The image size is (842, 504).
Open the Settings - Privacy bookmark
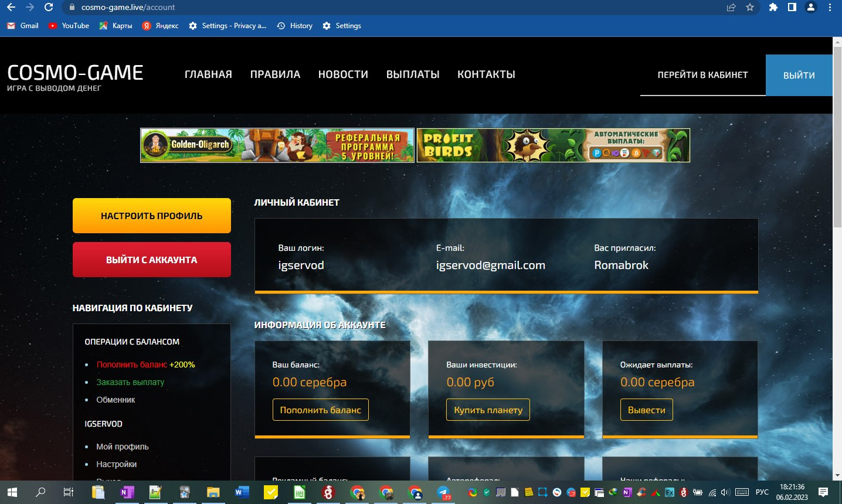[x=228, y=26]
